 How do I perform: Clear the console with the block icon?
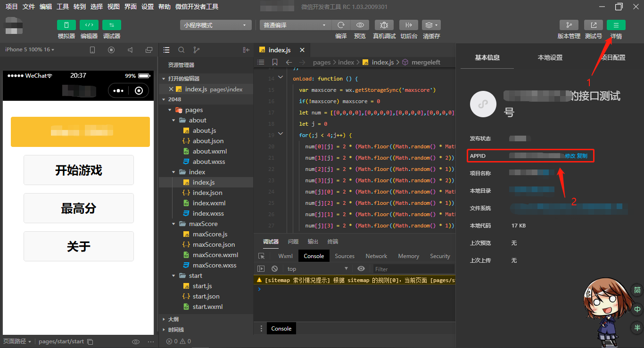click(x=274, y=269)
